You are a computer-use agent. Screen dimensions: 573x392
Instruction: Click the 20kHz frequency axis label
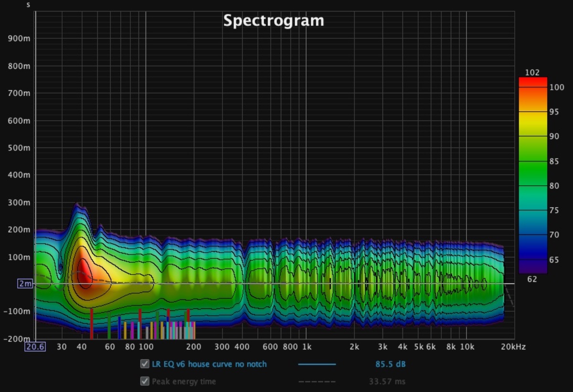(513, 347)
